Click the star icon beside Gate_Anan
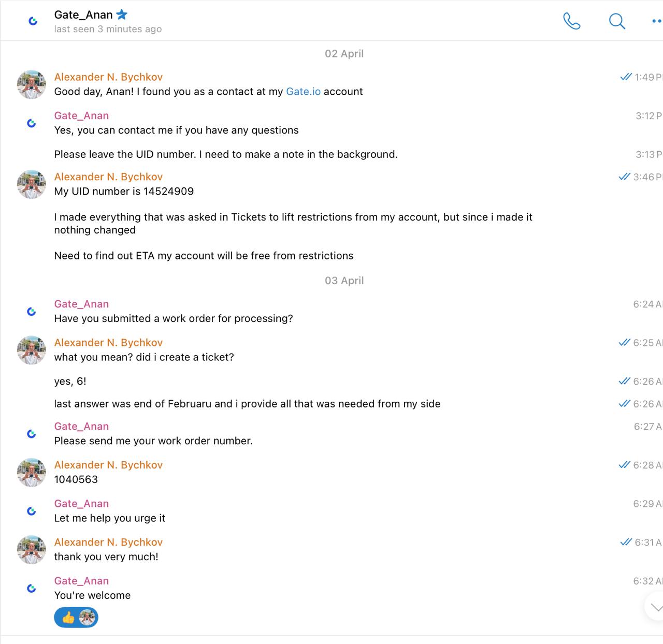This screenshot has width=663, height=644. (x=122, y=14)
